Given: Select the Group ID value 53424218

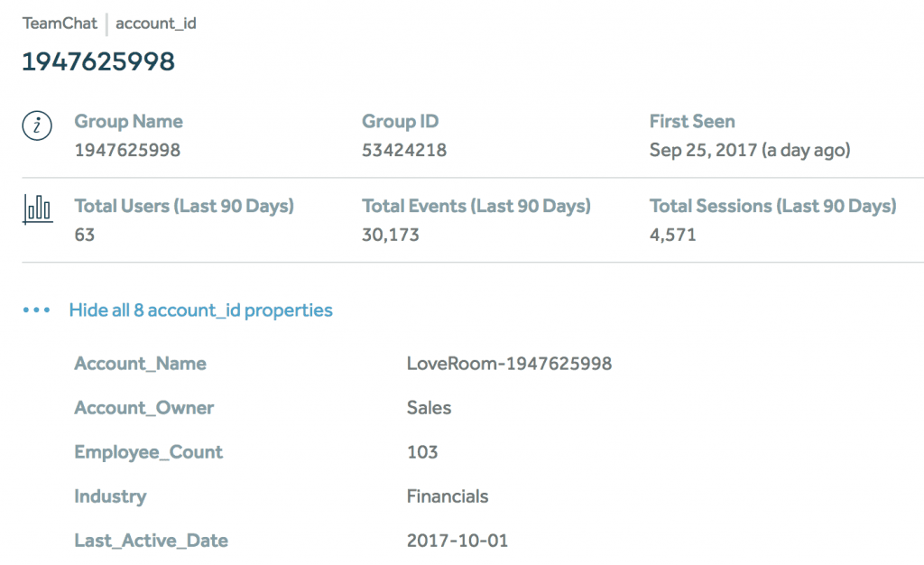Looking at the screenshot, I should coord(404,150).
